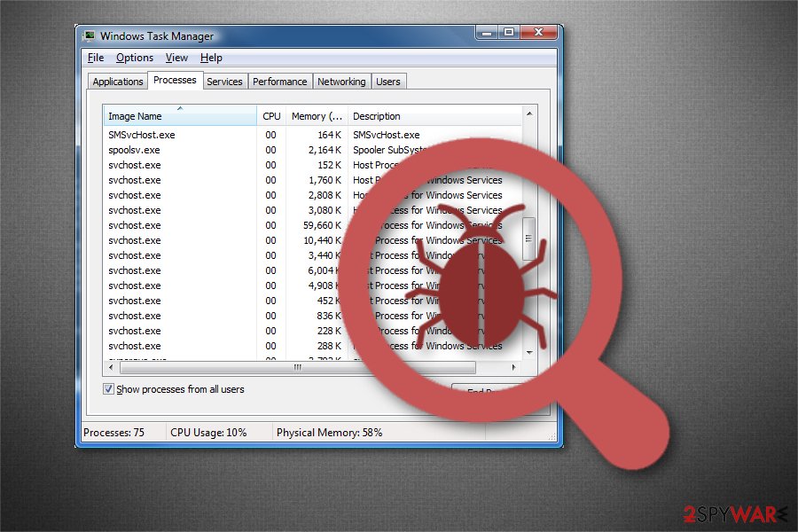Go to the Networking tab
This screenshot has height=532, width=798.
tap(341, 82)
